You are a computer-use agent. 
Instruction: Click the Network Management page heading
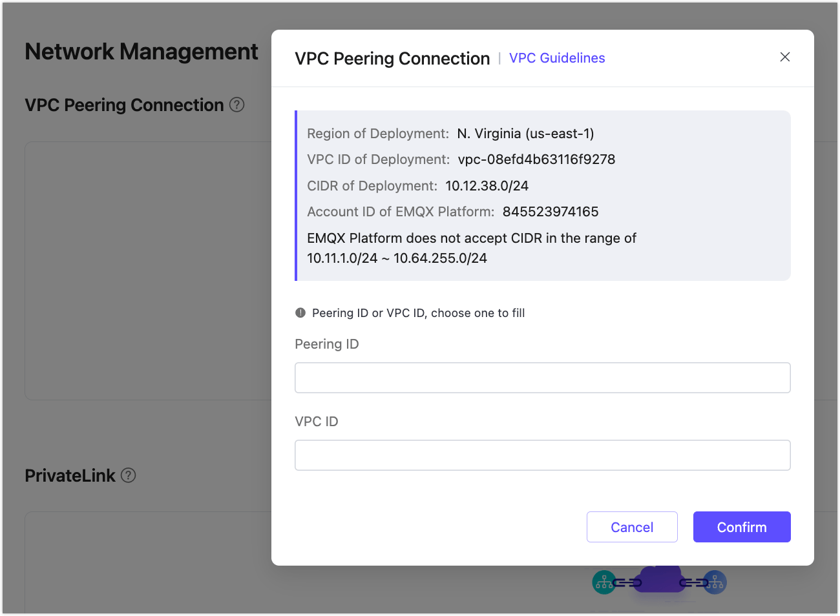point(141,51)
